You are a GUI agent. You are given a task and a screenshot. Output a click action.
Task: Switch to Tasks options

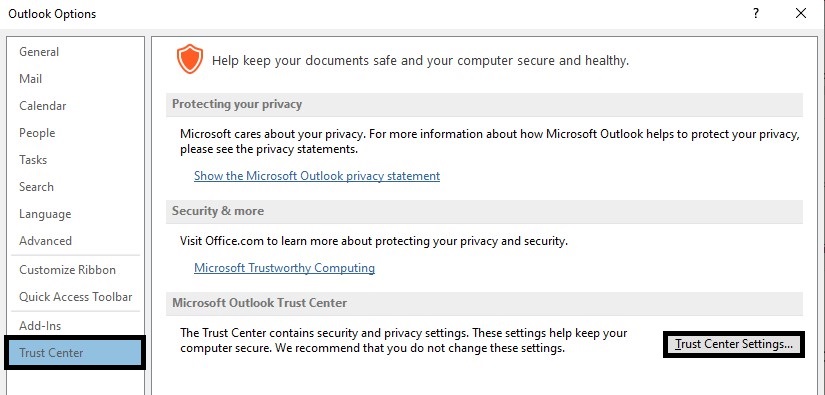coord(33,159)
